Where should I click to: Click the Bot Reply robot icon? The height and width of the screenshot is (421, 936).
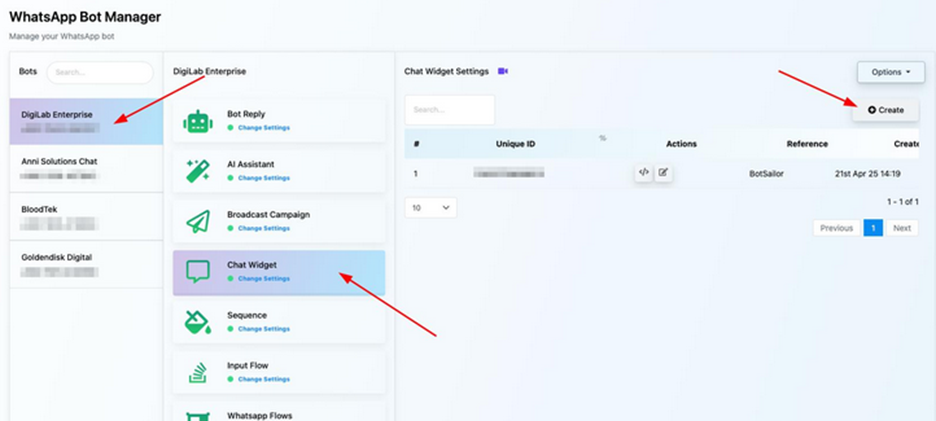click(x=198, y=121)
